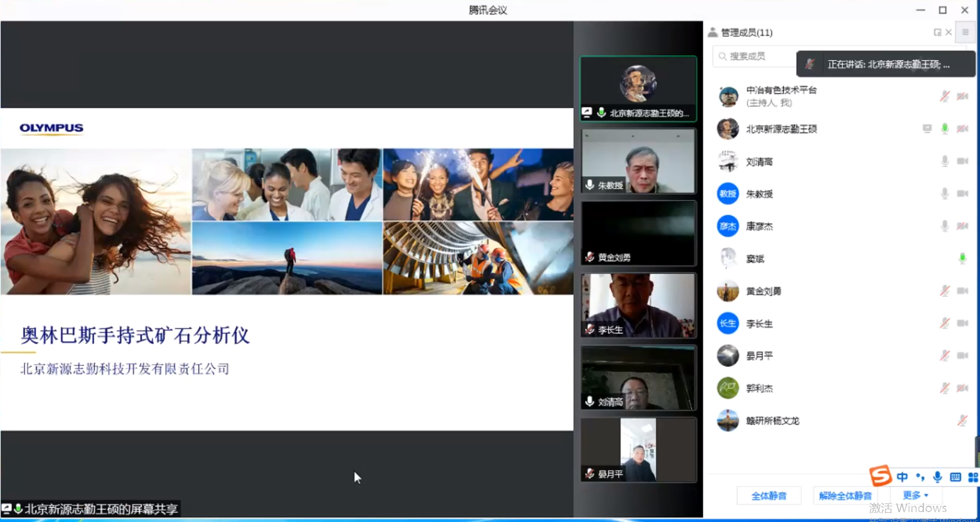Toggle 刘清高 camera icon in member list
980x522 pixels.
[x=963, y=161]
